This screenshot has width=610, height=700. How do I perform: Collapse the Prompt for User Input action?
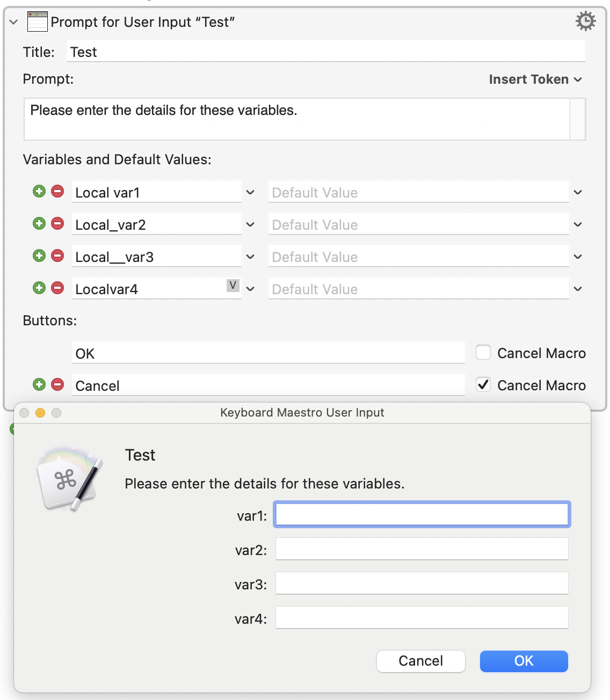(14, 22)
